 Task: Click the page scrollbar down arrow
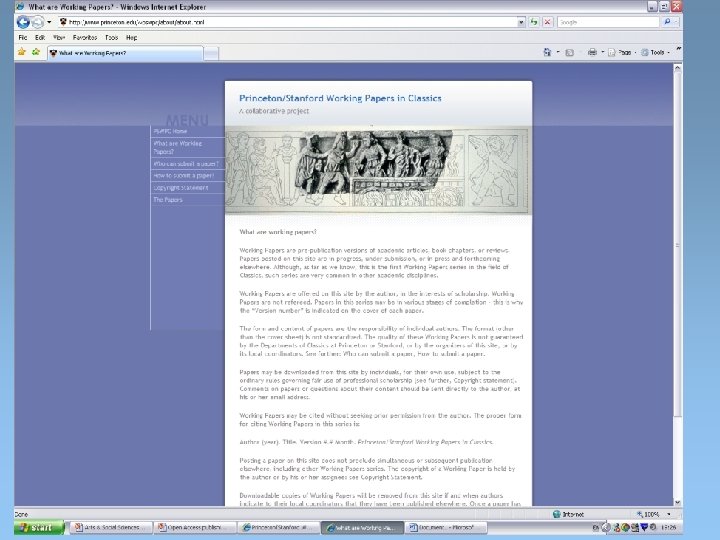(677, 502)
